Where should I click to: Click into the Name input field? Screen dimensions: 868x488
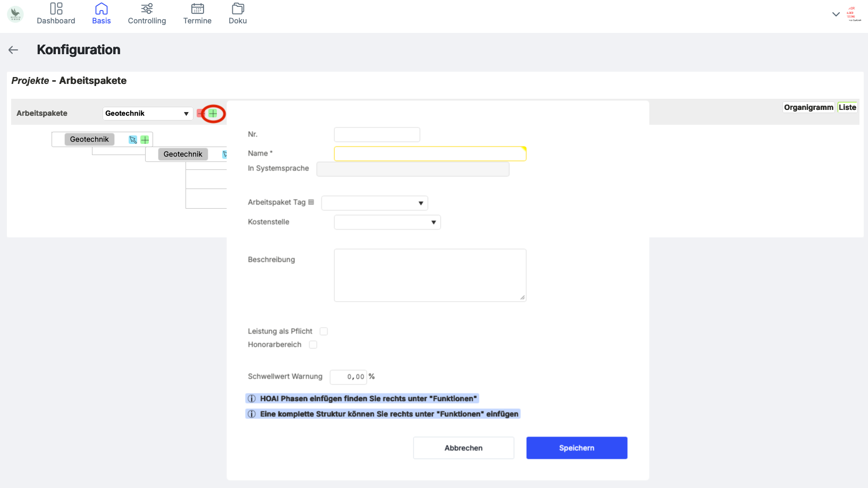[x=429, y=154]
